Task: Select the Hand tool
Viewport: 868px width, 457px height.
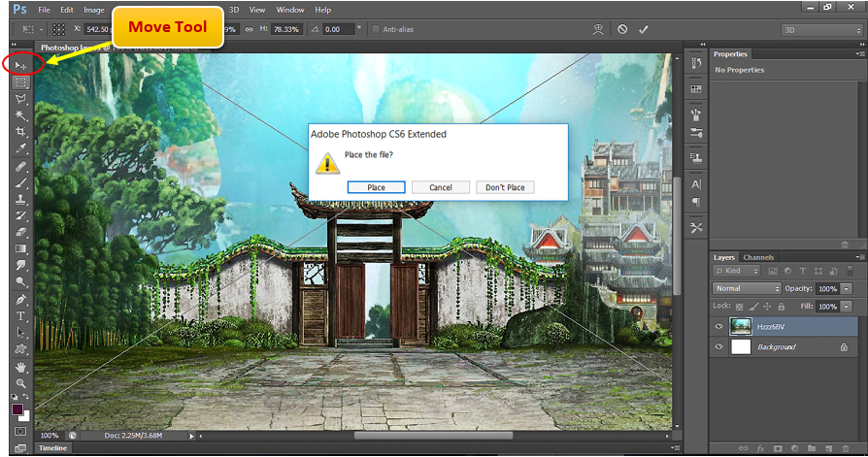Action: tap(20, 368)
